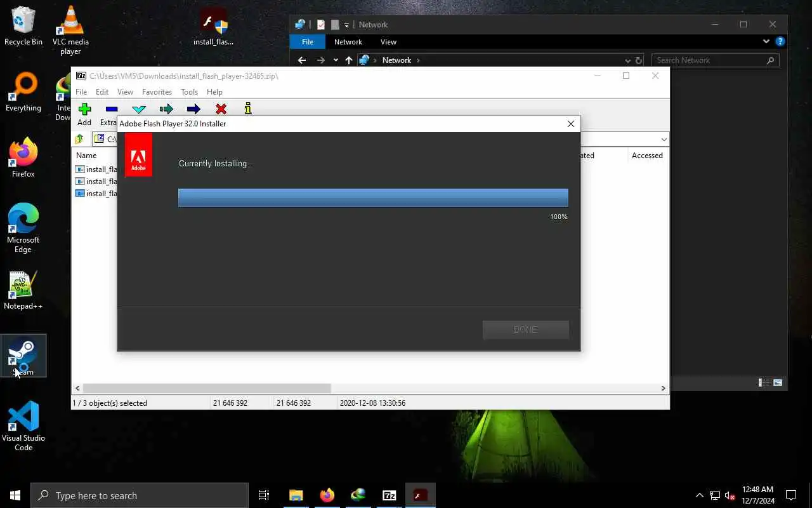Open the Network ribbon tab
Viewport: 812px width, 508px height.
point(348,42)
